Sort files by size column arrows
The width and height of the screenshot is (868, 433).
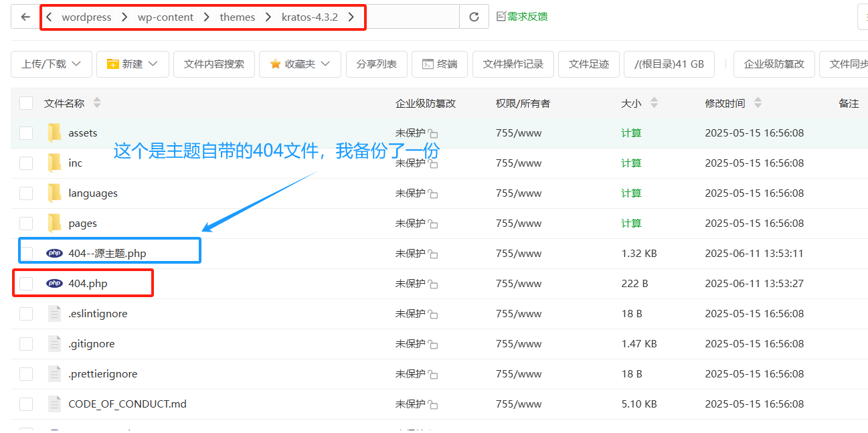pyautogui.click(x=654, y=103)
